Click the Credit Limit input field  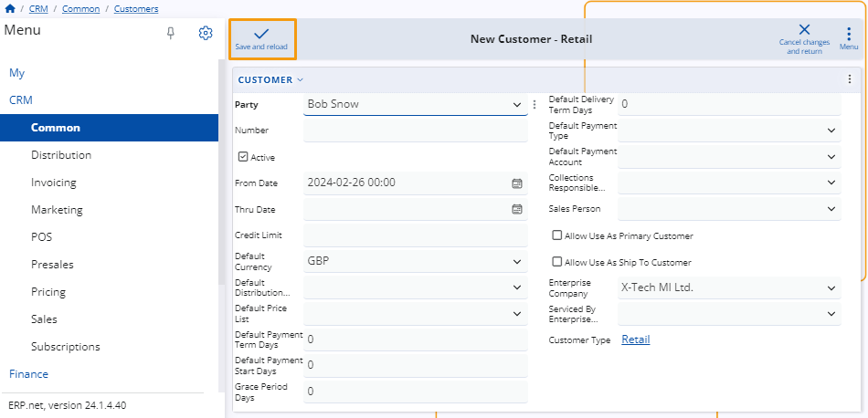coord(415,235)
